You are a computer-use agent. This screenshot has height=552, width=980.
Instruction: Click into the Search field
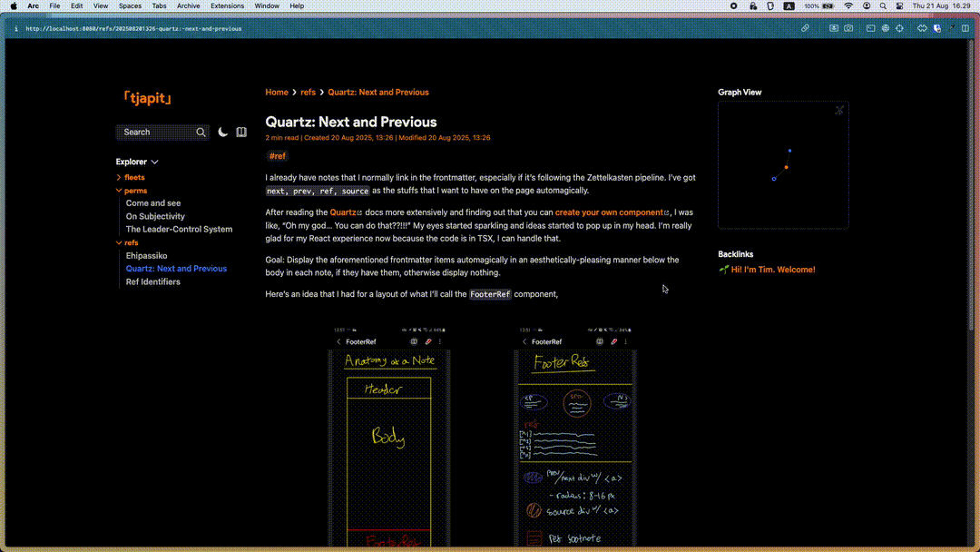(x=154, y=133)
